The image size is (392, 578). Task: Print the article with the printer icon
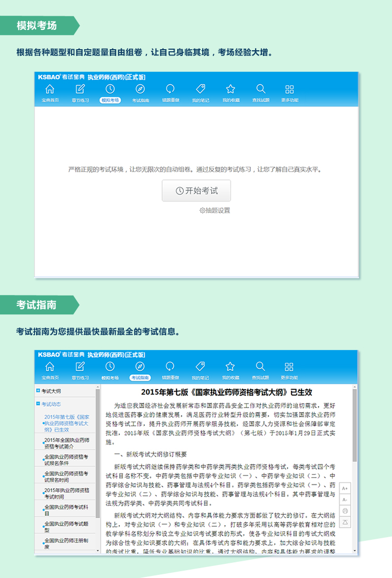(x=345, y=511)
